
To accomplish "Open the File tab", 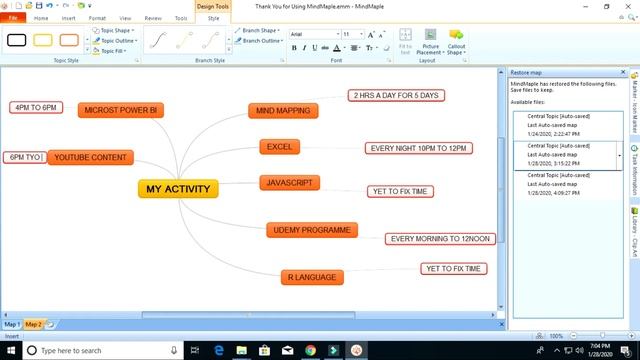I will tap(13, 18).
